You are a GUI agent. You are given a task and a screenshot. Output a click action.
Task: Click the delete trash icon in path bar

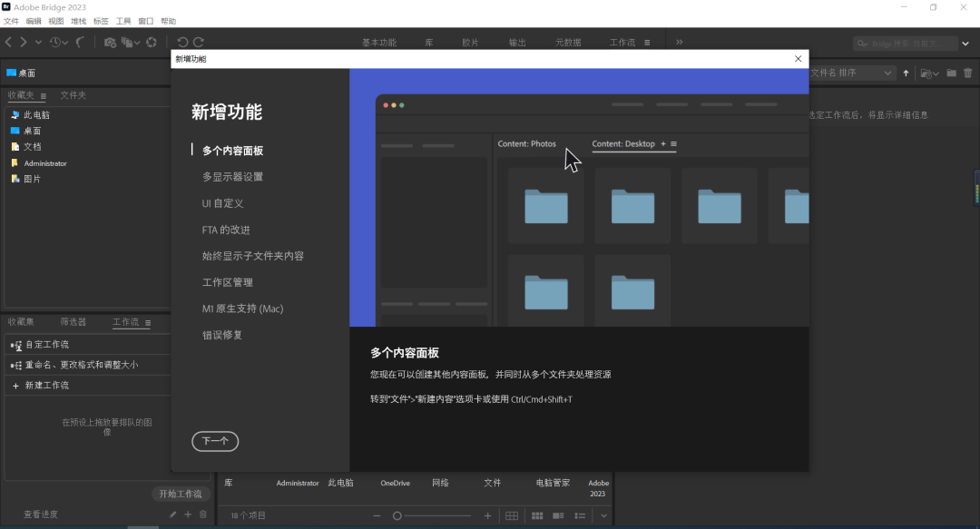point(967,73)
